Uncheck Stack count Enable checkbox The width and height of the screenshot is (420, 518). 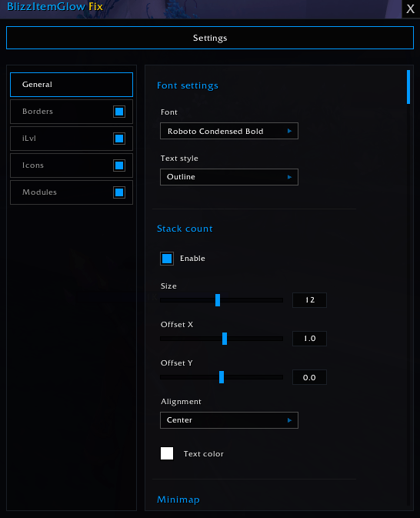[167, 259]
